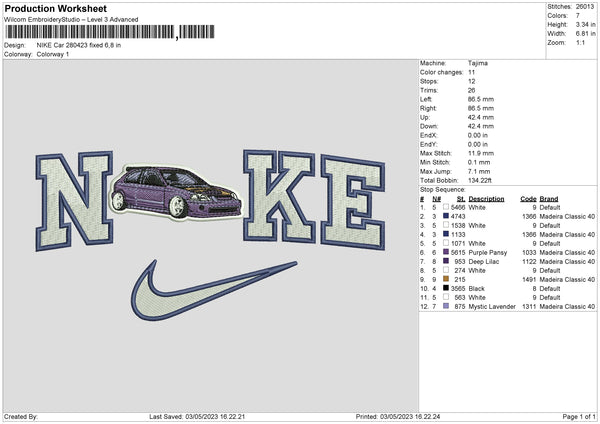Click the Width value "6.81 in"
600x424 pixels.
pos(585,34)
